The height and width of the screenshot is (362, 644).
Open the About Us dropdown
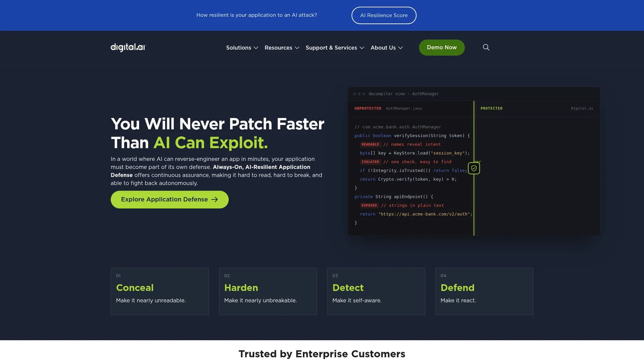pos(387,48)
